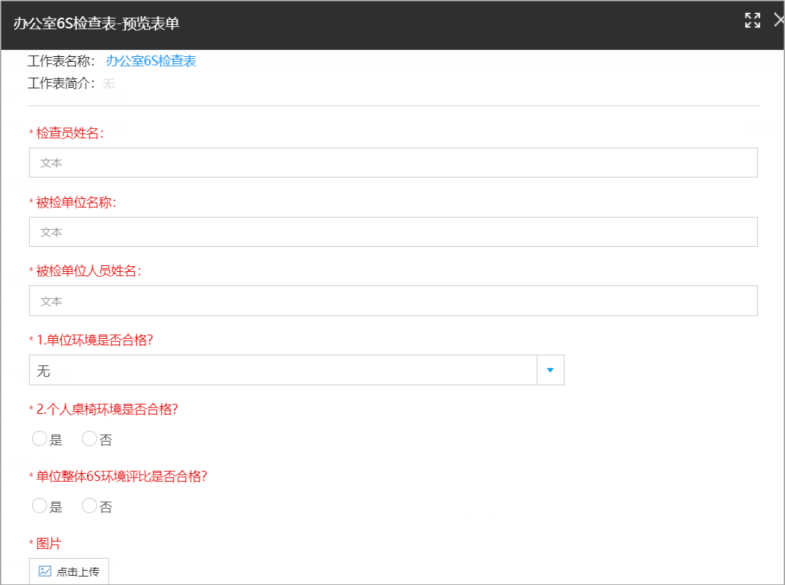Click the 图片 required field label
This screenshot has width=785, height=585.
(x=48, y=543)
